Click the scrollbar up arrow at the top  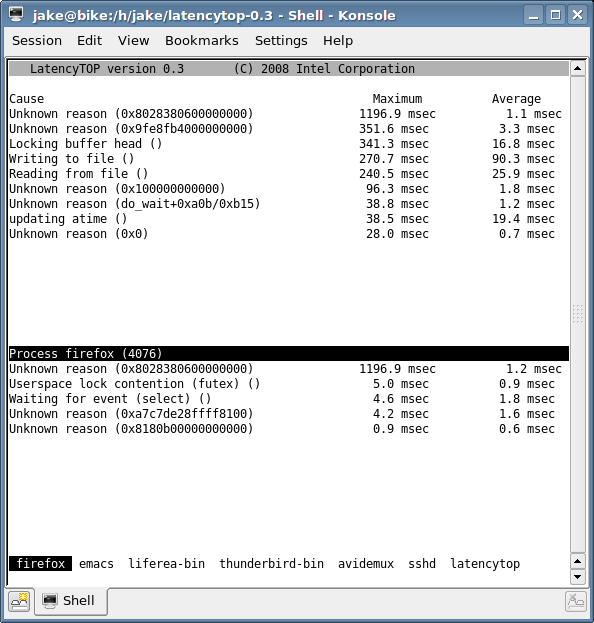click(x=578, y=68)
